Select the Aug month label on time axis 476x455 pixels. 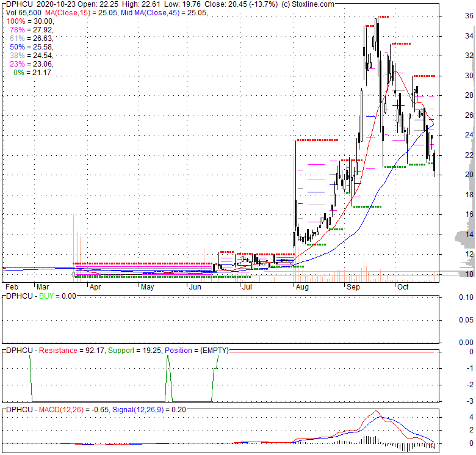pyautogui.click(x=301, y=286)
